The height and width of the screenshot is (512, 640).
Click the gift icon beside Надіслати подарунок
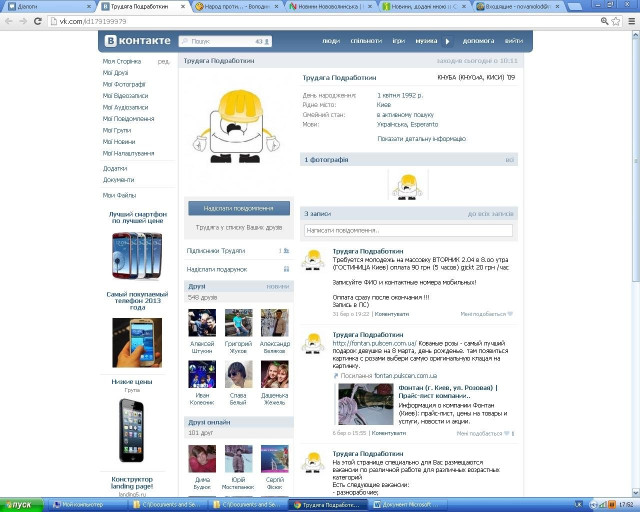click(x=284, y=269)
